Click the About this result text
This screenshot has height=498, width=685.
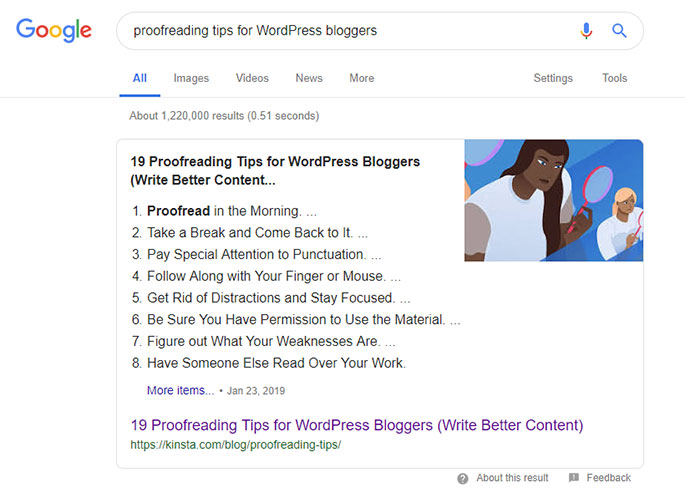[x=512, y=478]
